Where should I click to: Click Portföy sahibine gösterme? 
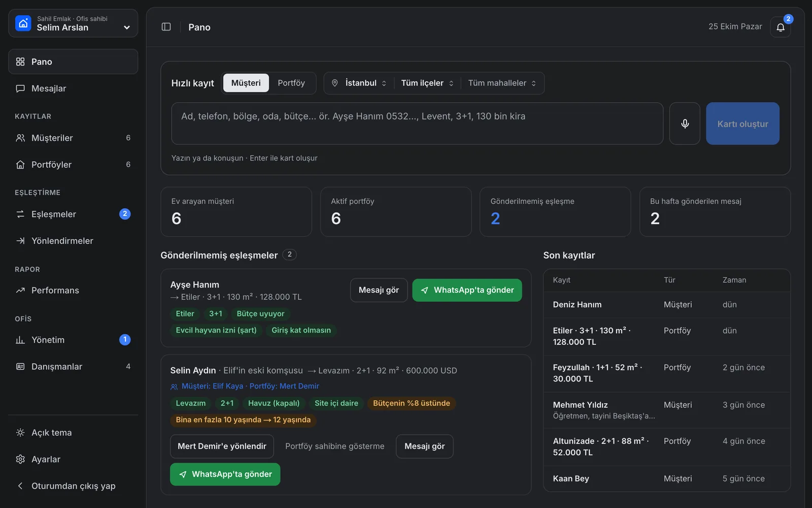tap(335, 446)
